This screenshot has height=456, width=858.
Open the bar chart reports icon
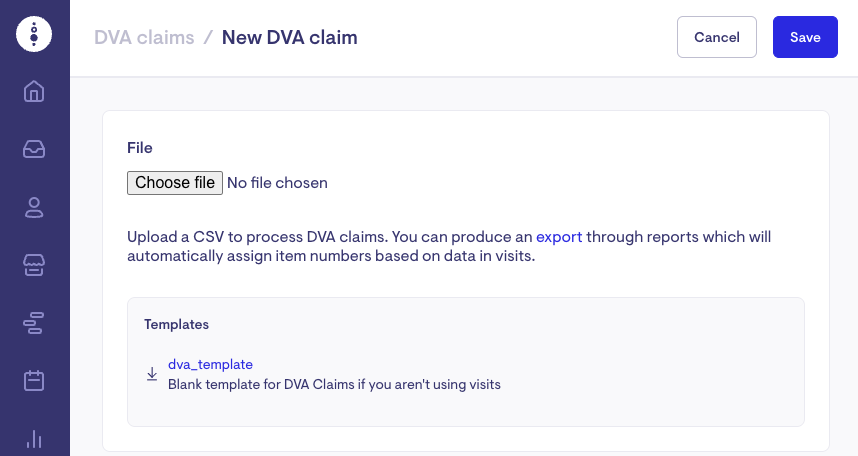34,438
